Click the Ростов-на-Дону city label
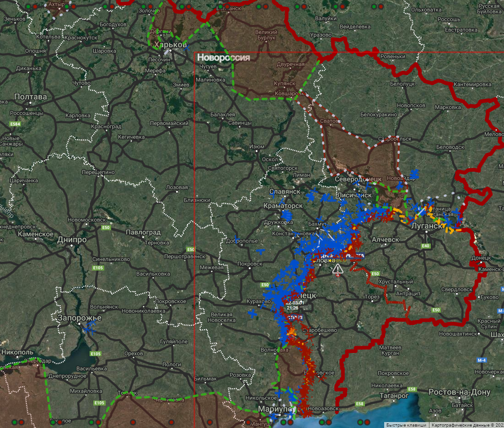This screenshot has height=428, width=504. tap(459, 392)
